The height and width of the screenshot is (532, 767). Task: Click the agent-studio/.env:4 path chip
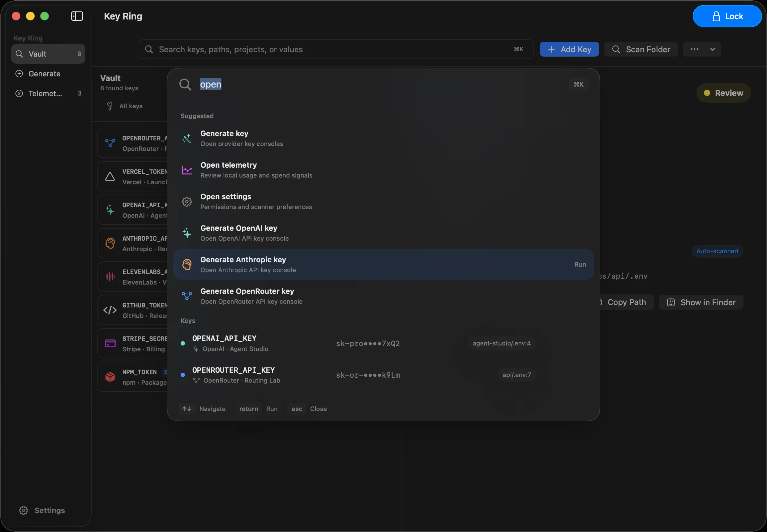pyautogui.click(x=501, y=343)
